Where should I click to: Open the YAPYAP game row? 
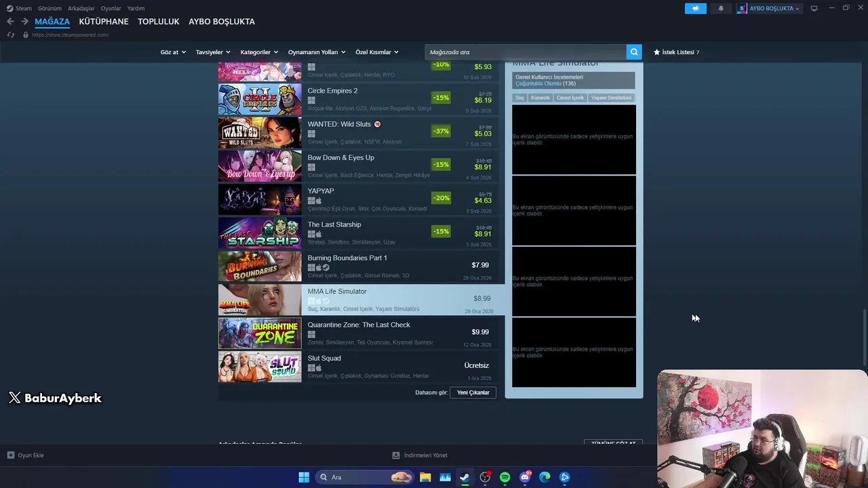(358, 199)
